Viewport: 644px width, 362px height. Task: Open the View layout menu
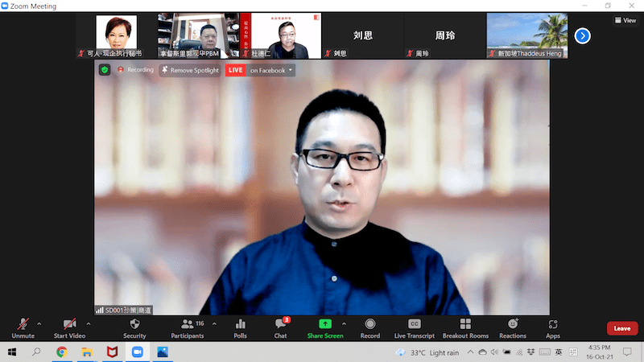pyautogui.click(x=625, y=21)
